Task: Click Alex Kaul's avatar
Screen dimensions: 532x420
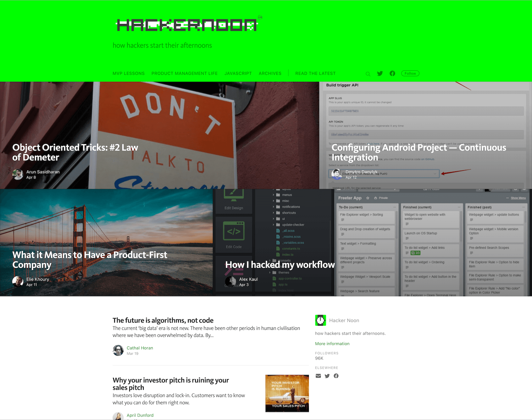Action: coord(231,282)
